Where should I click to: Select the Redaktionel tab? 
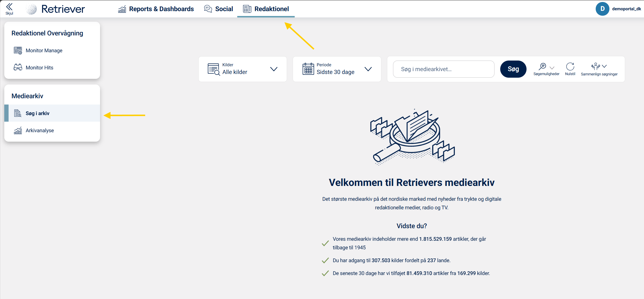point(266,9)
